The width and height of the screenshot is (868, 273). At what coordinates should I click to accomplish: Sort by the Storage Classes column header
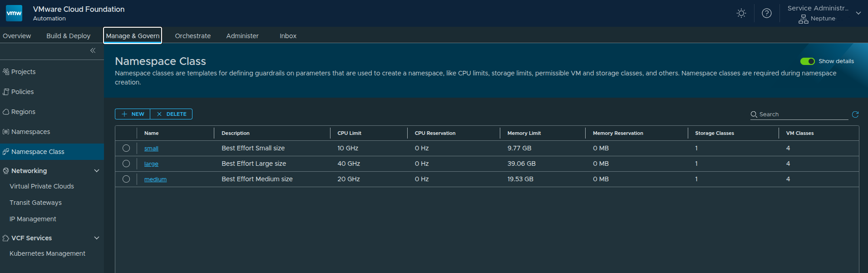(x=715, y=133)
